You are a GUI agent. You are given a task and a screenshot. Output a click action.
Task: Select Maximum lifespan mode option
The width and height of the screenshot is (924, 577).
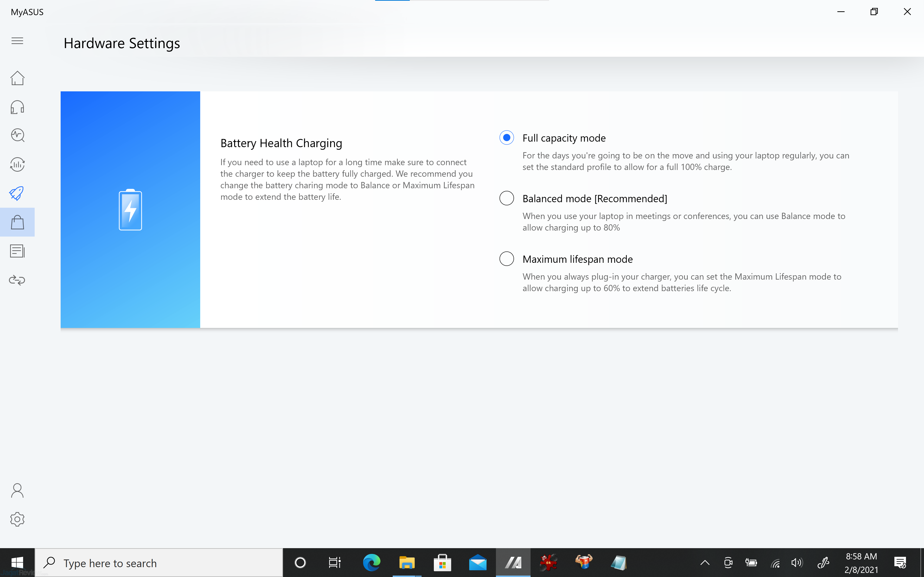[x=506, y=259]
